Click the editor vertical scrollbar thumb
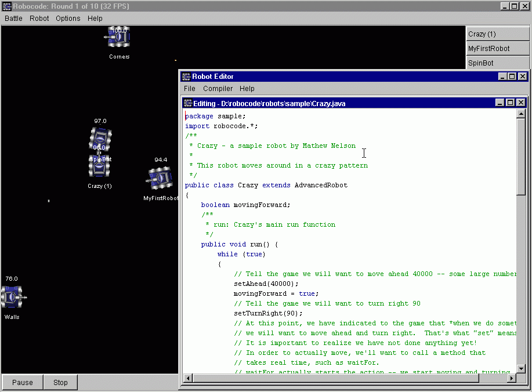Screen dimensions: 532x392 pos(521,157)
